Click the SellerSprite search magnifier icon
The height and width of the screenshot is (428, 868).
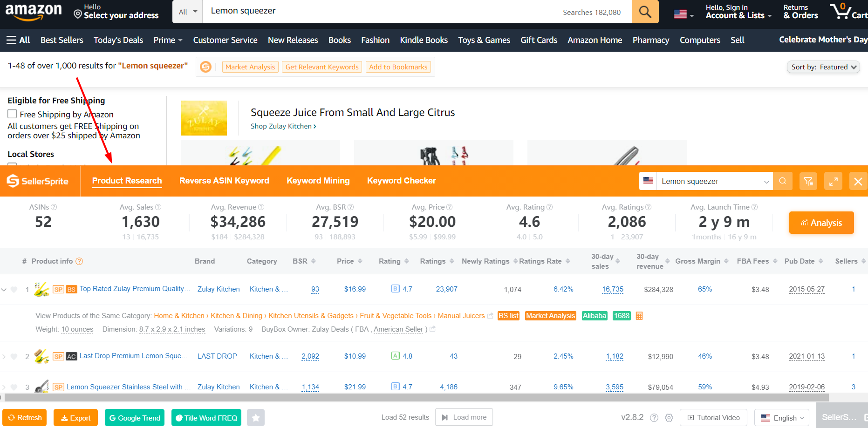click(x=783, y=181)
